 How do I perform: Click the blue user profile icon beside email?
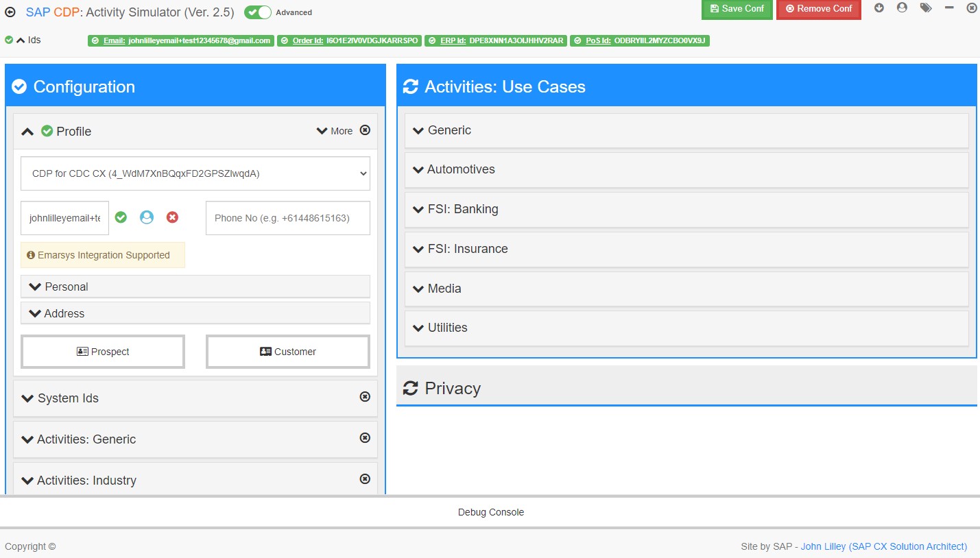click(147, 217)
